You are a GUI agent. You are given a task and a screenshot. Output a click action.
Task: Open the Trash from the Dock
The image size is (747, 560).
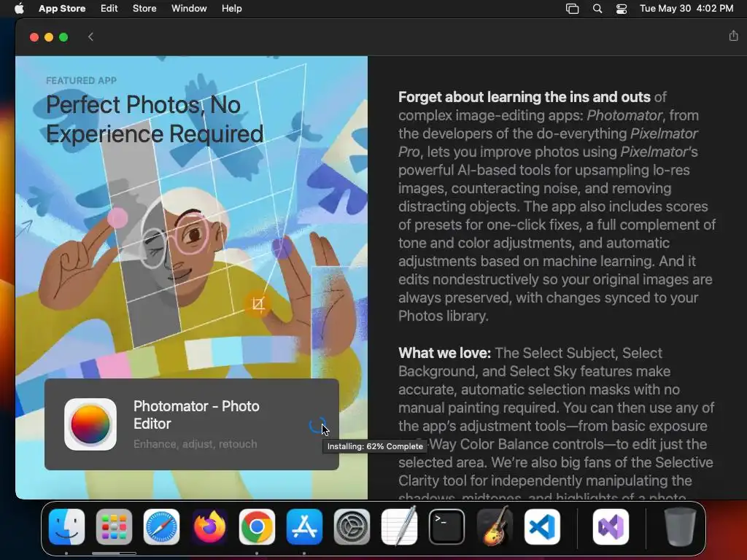coord(680,526)
